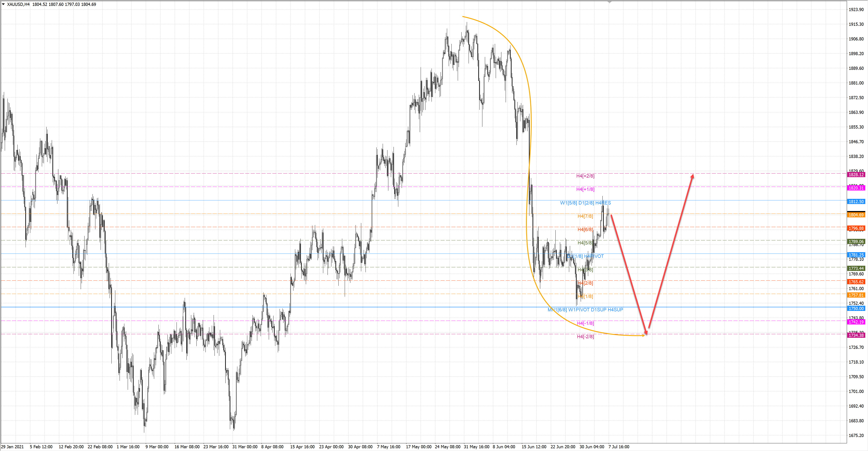Click the H4[+1/8] level label
868x451 pixels.
[x=585, y=189]
